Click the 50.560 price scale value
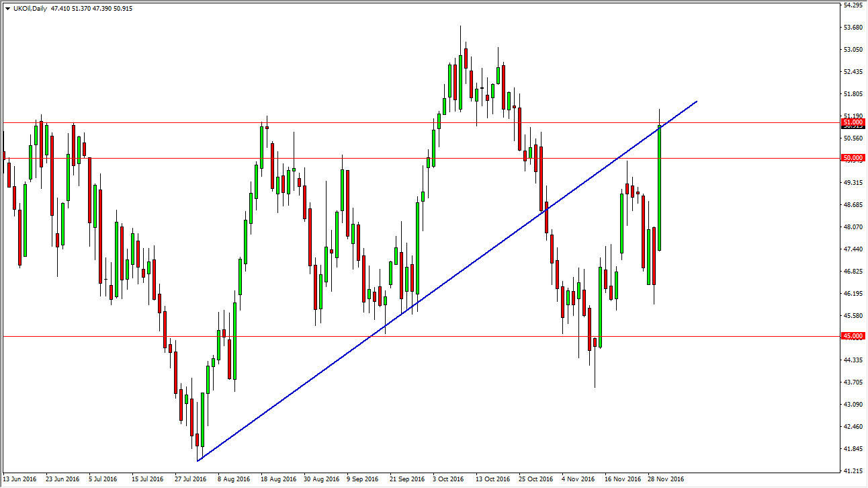The width and height of the screenshot is (868, 488). (x=853, y=138)
